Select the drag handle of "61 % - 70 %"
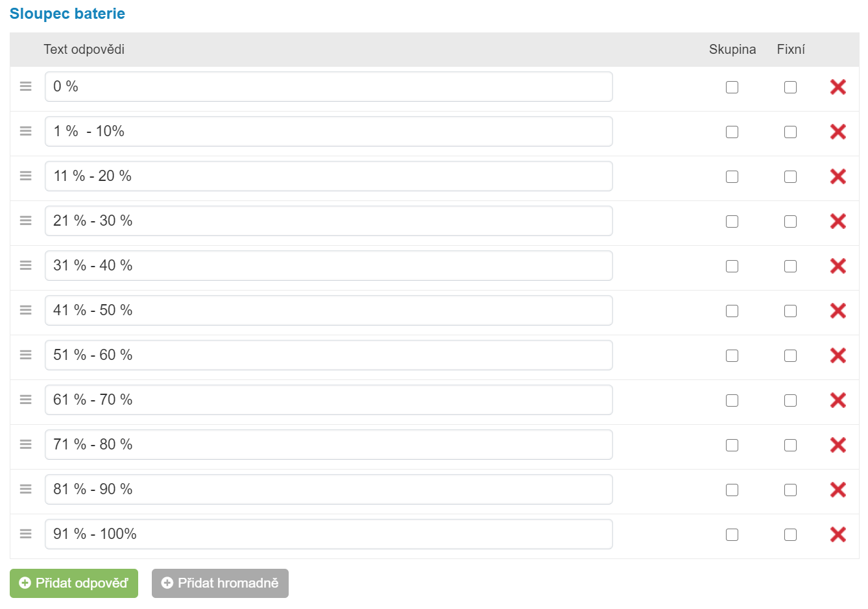 (26, 400)
